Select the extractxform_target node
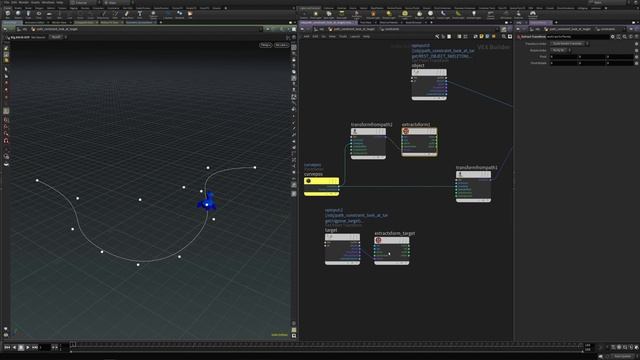The height and width of the screenshot is (360, 640). point(392,250)
